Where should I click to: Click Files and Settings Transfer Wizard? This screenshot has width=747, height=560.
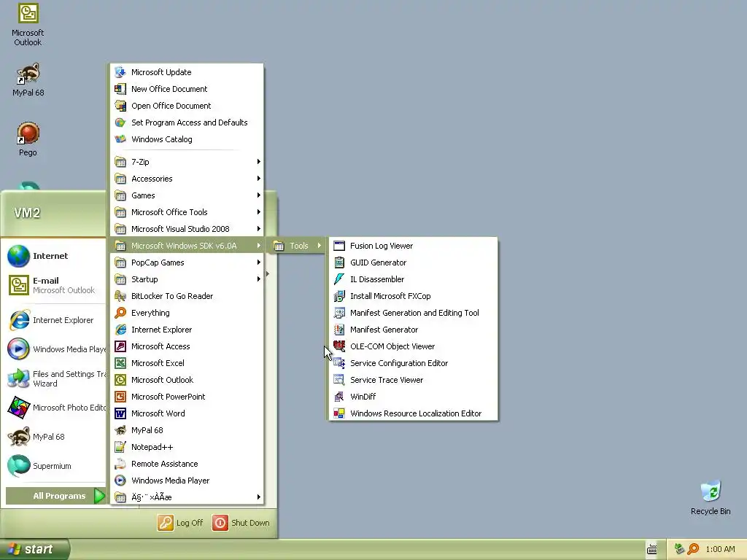(55, 378)
